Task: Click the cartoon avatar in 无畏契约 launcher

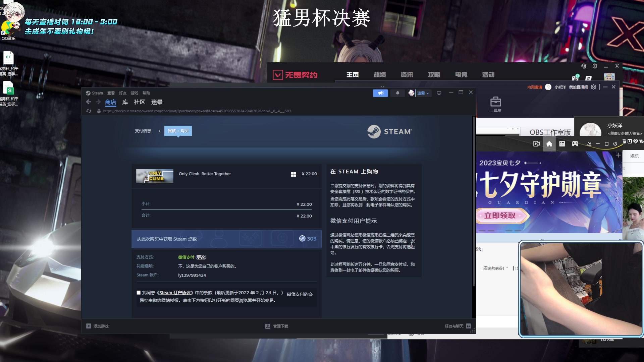Action: [x=609, y=77]
